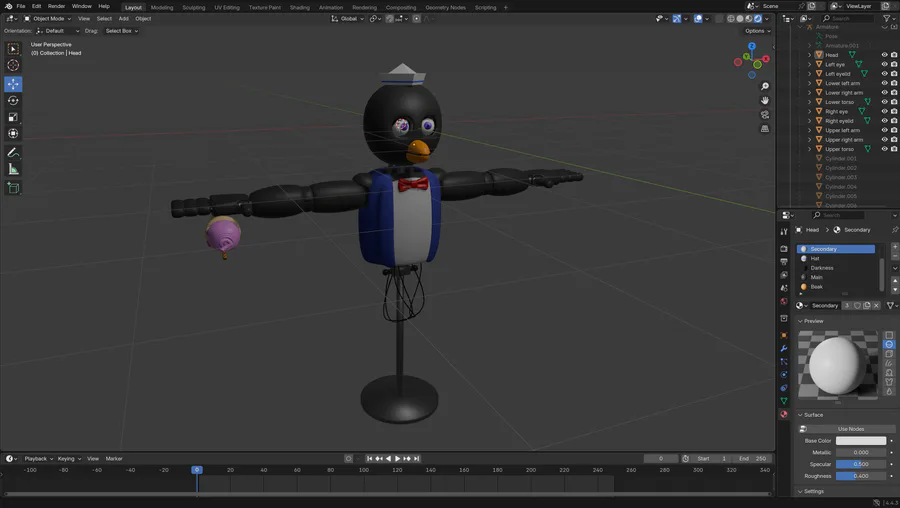The width and height of the screenshot is (900, 508).
Task: Open the viewport Options dropdown
Action: click(758, 31)
